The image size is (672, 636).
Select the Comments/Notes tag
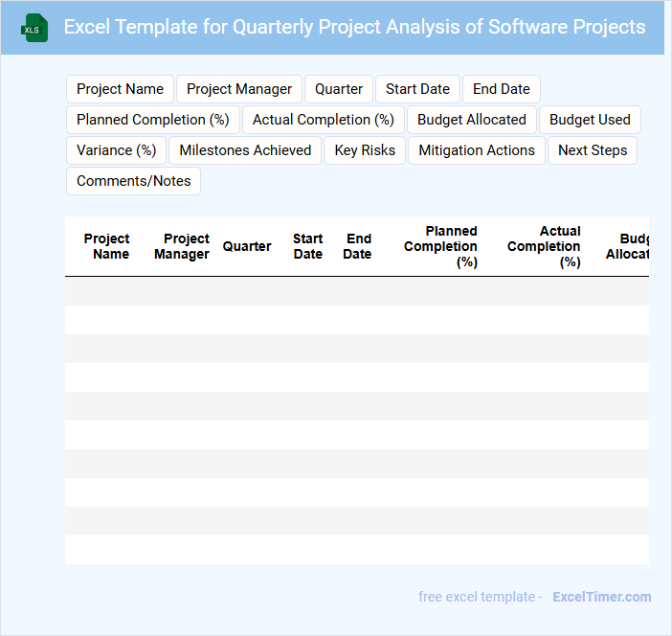(x=133, y=181)
